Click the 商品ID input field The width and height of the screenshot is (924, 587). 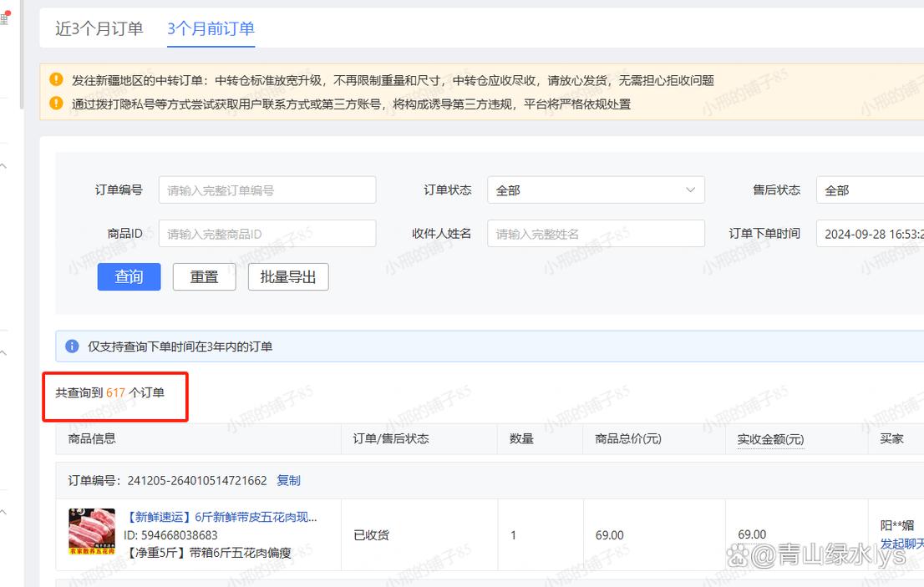[267, 233]
